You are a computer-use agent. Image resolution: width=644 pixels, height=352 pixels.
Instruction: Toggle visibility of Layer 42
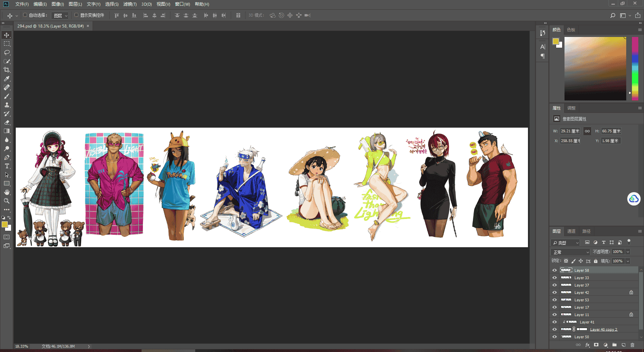pos(554,293)
